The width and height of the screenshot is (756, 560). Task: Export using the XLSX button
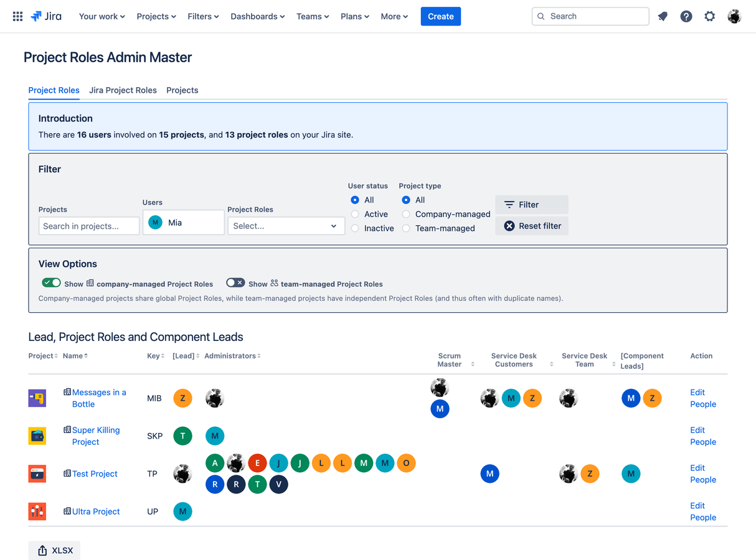[54, 551]
